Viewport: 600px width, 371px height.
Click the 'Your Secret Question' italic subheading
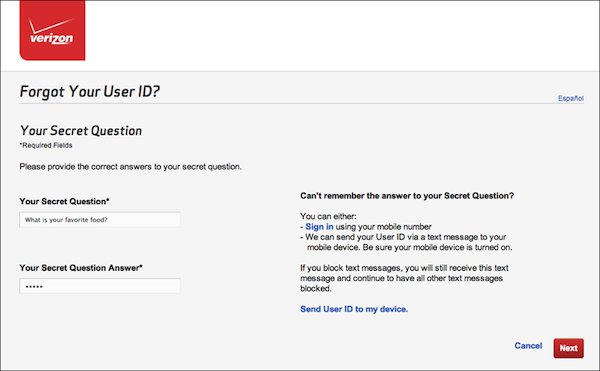(81, 131)
